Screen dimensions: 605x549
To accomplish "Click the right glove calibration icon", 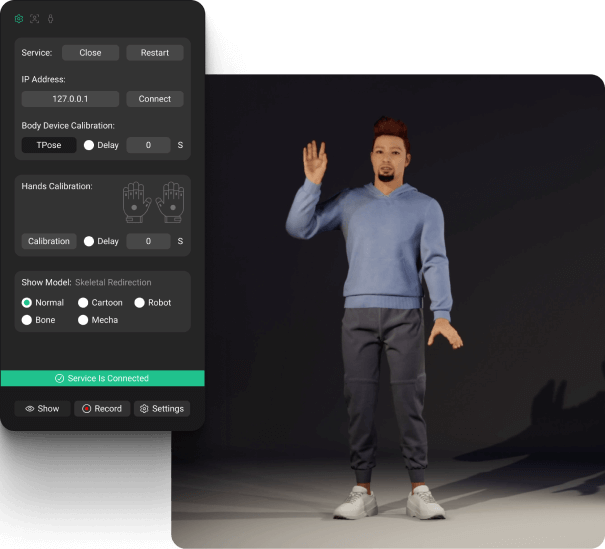I will click(x=170, y=202).
